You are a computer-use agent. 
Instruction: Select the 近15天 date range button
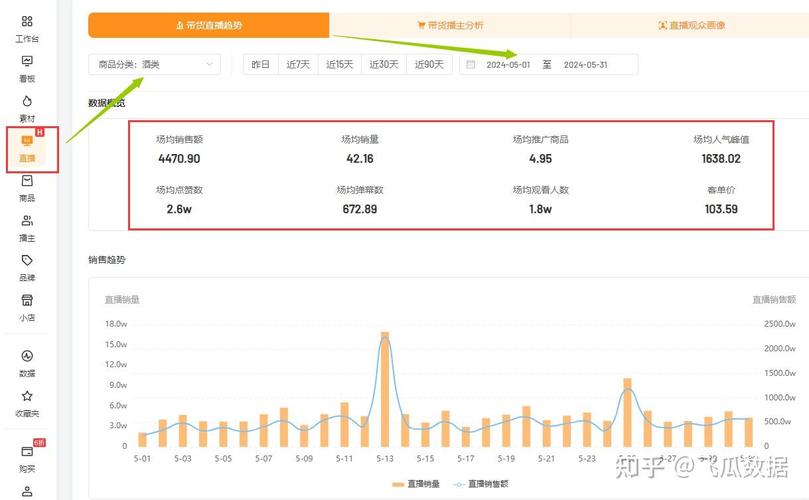pyautogui.click(x=339, y=64)
